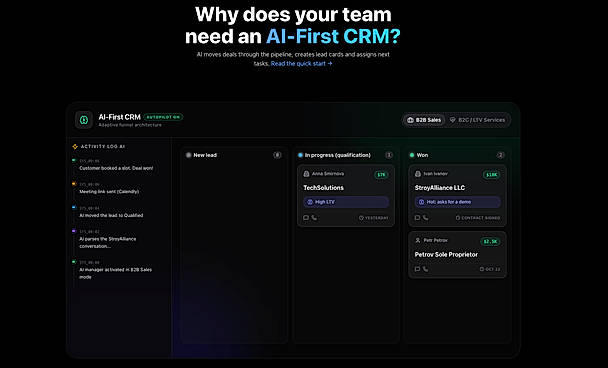Click the Won column header label

(x=422, y=155)
